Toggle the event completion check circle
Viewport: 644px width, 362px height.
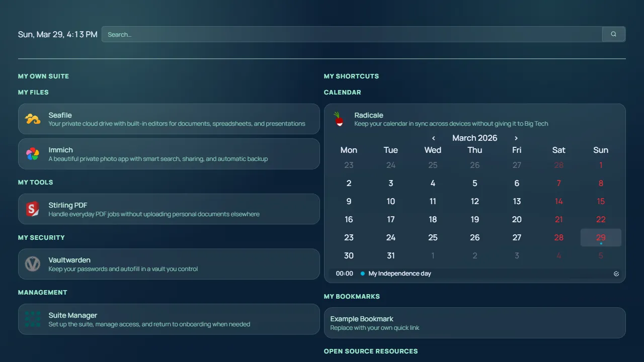coord(616,274)
